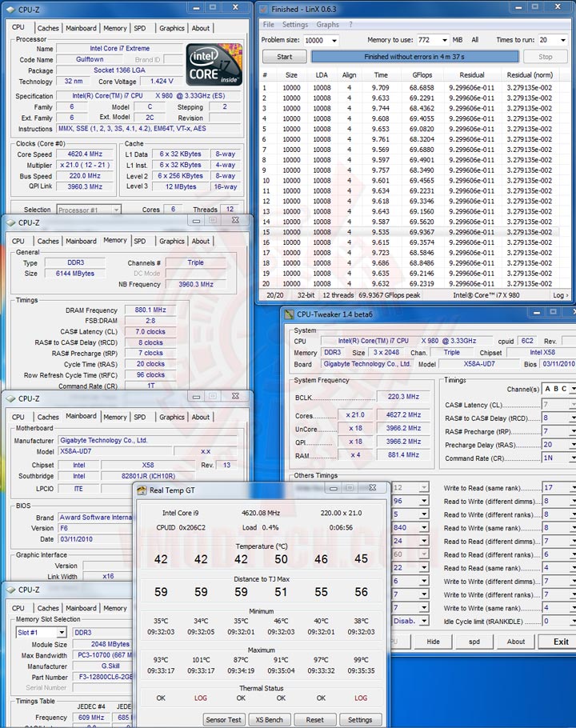Click the Start button in LinX
This screenshot has height=728, width=576.
pos(285,57)
